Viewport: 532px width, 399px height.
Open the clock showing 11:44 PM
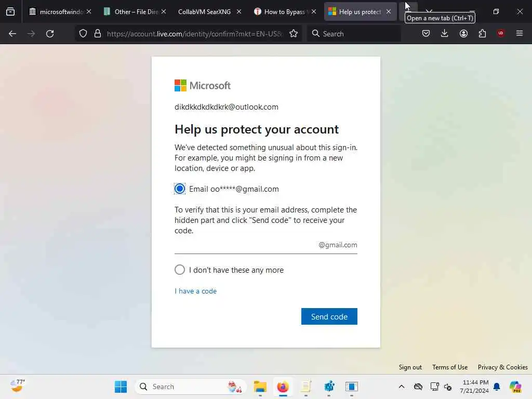tap(474, 387)
